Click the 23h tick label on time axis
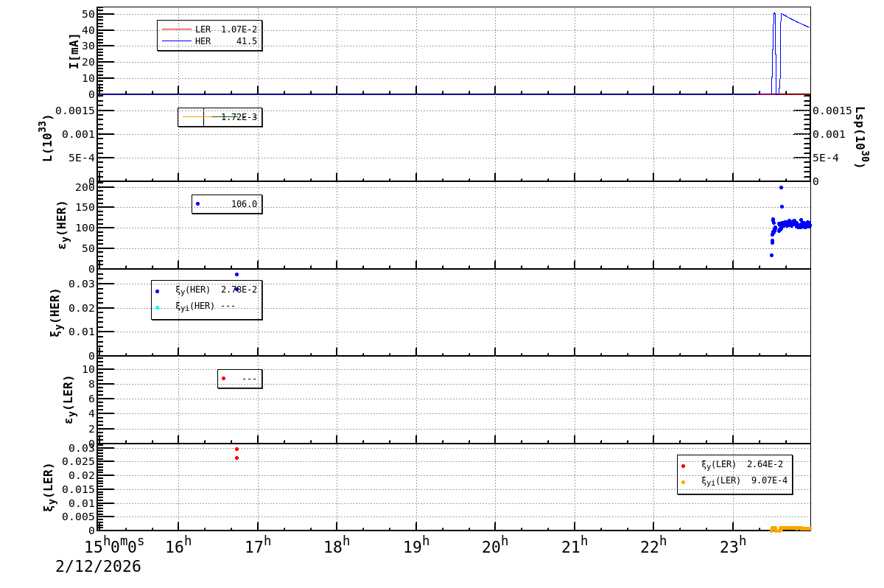884x588 pixels. [733, 547]
